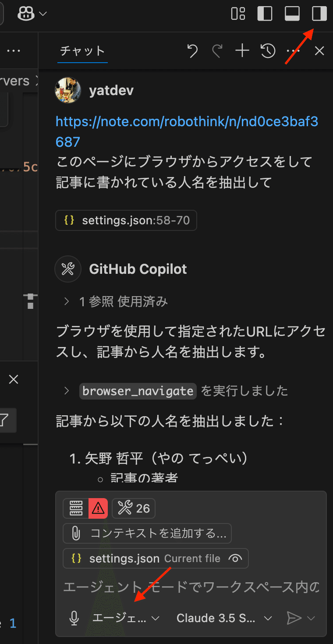The height and width of the screenshot is (644, 333).
Task: Click the yatdev avatar image
Action: click(67, 90)
